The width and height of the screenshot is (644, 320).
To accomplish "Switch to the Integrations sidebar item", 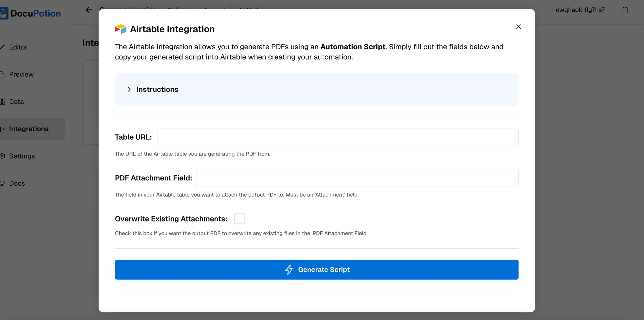I will coord(29,129).
